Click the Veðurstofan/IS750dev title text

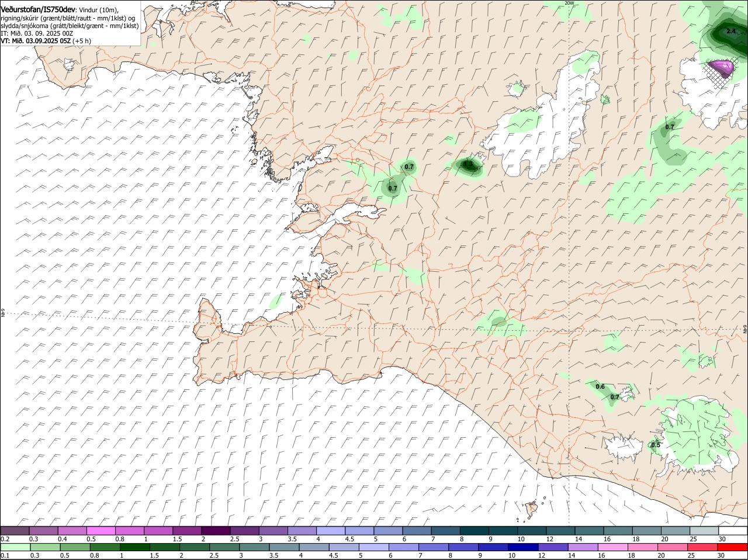38,10
